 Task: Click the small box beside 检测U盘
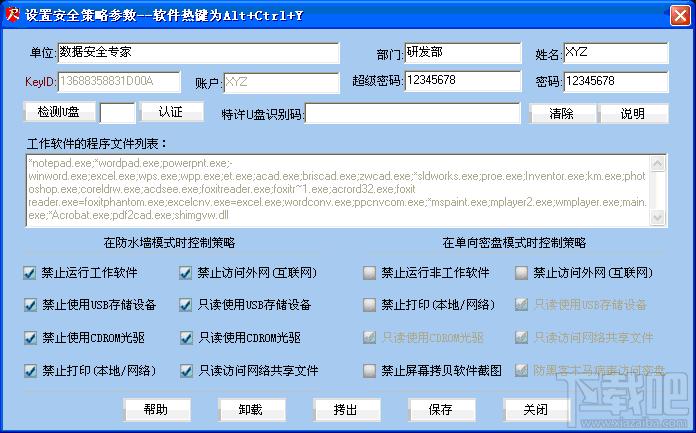(x=117, y=113)
